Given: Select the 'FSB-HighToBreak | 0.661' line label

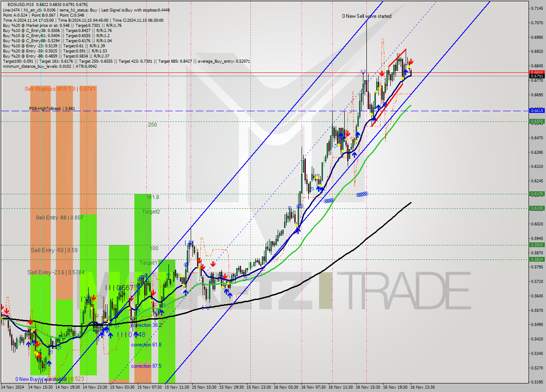Looking at the screenshot, I should click(x=52, y=109).
